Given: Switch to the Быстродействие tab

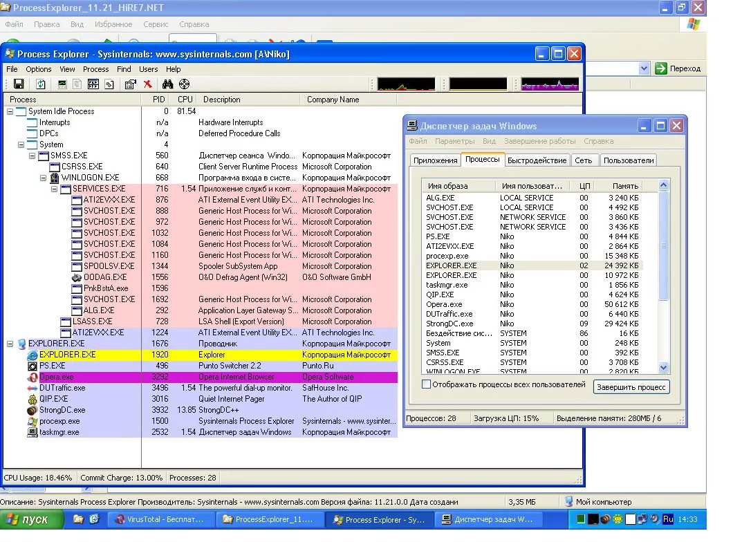Looking at the screenshot, I should click(537, 160).
